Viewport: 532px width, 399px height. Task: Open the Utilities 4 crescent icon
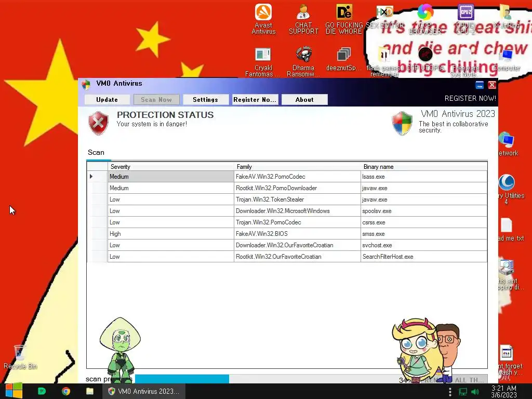coord(507,182)
